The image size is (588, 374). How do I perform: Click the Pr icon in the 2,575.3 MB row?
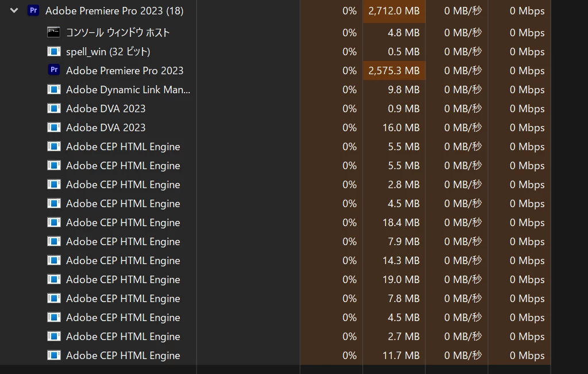(x=54, y=70)
